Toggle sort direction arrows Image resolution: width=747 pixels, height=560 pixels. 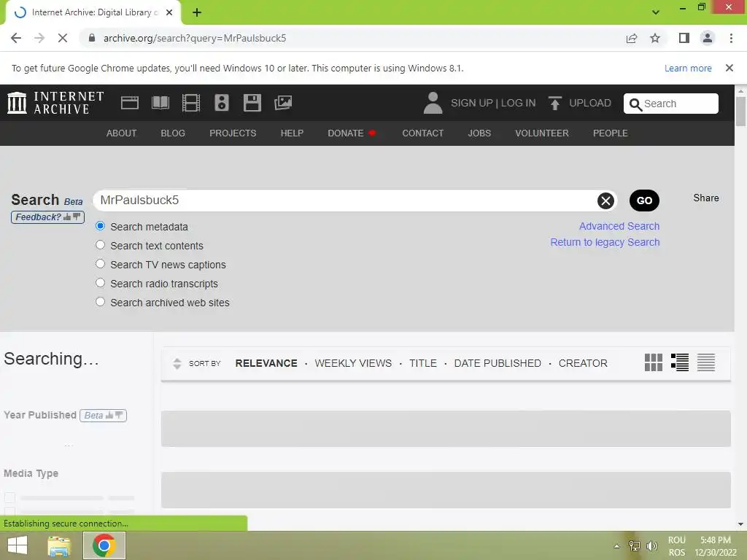(x=177, y=363)
